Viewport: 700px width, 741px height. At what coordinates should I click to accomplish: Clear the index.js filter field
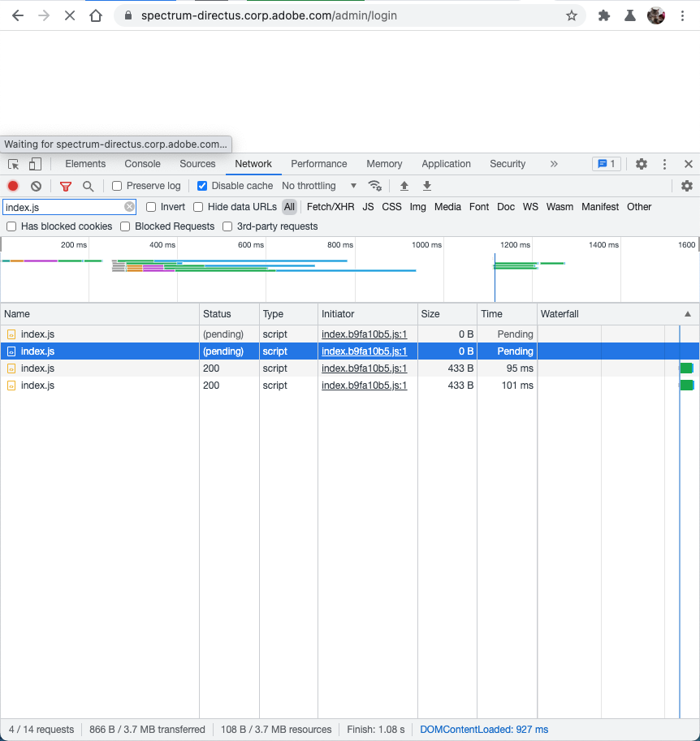128,207
